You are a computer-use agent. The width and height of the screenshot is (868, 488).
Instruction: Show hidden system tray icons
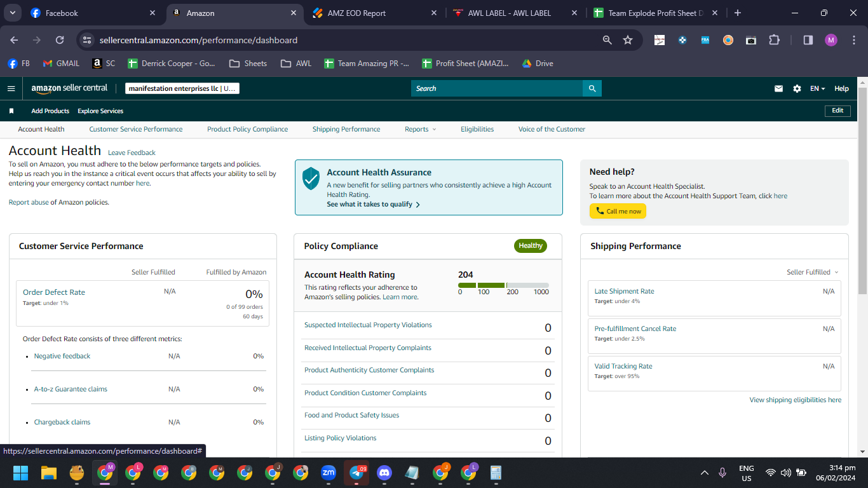[704, 473]
